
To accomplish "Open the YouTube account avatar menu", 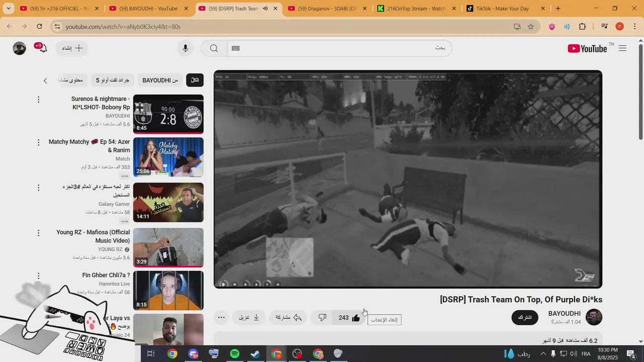I will 20,48.
